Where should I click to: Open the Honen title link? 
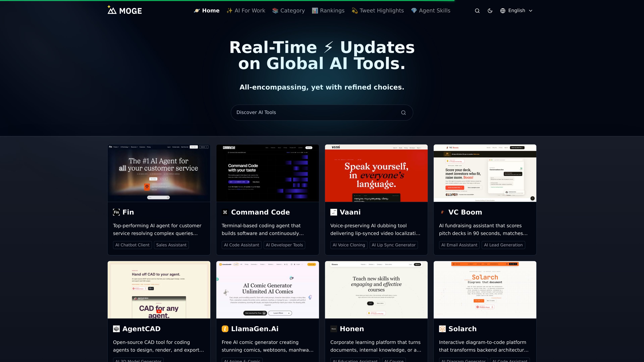352,329
